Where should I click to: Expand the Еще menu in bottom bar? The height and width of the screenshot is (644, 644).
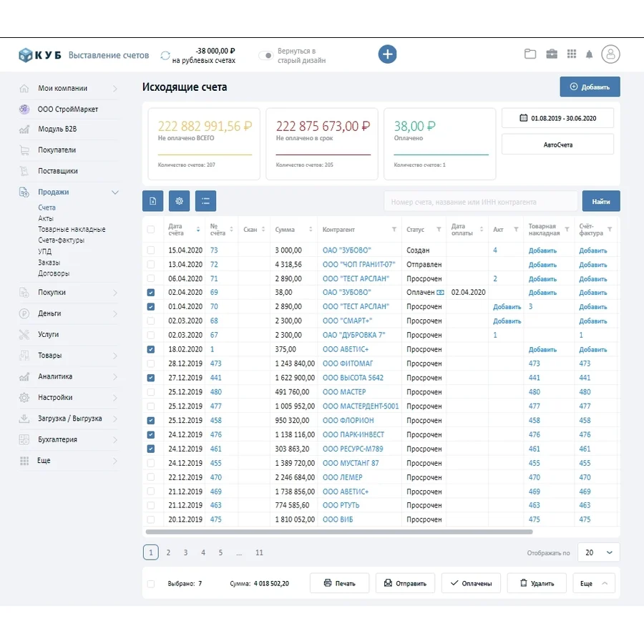[x=594, y=583]
